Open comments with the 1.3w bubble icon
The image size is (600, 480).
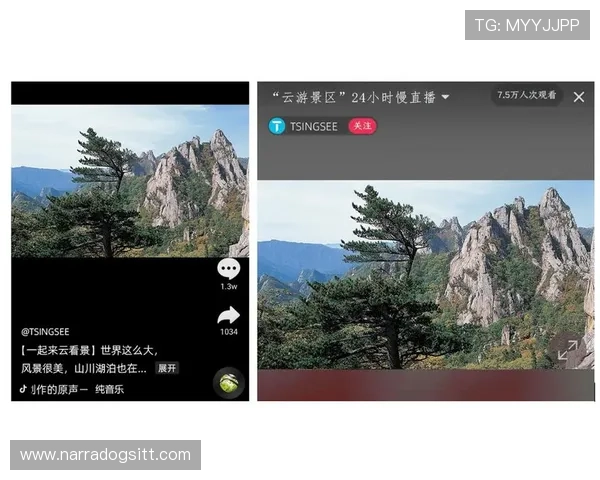228,269
